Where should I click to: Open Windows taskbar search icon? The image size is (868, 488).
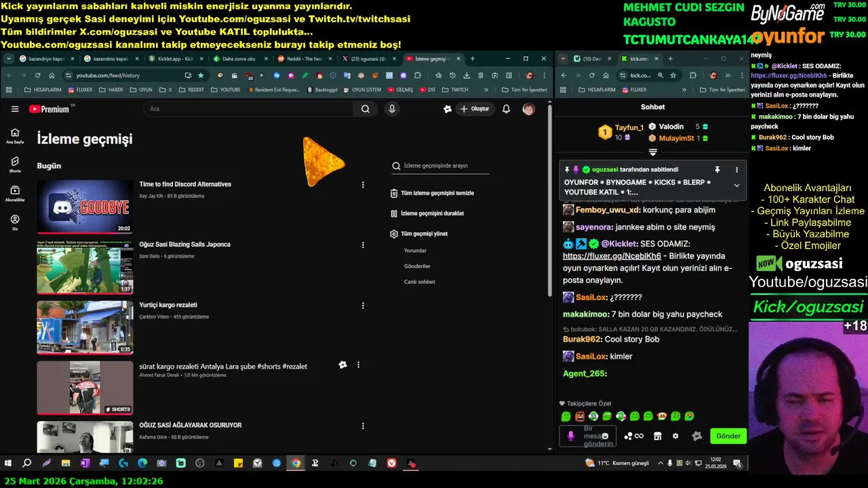click(27, 464)
